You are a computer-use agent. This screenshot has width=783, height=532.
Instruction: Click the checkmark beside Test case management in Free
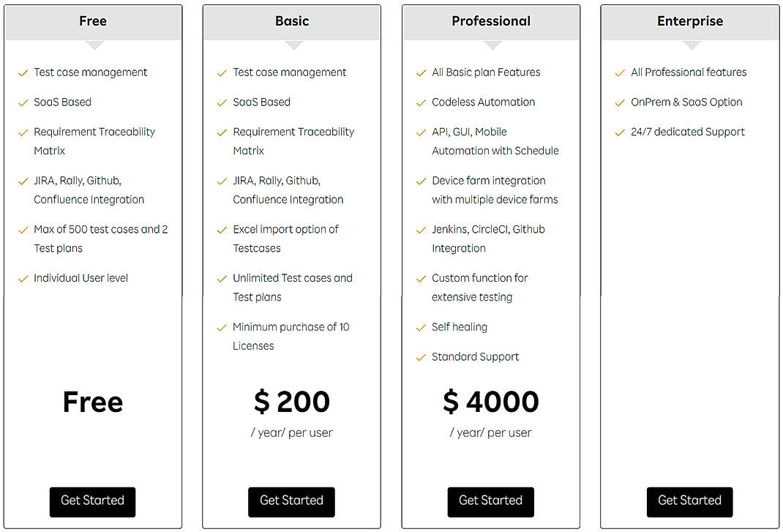[x=23, y=72]
